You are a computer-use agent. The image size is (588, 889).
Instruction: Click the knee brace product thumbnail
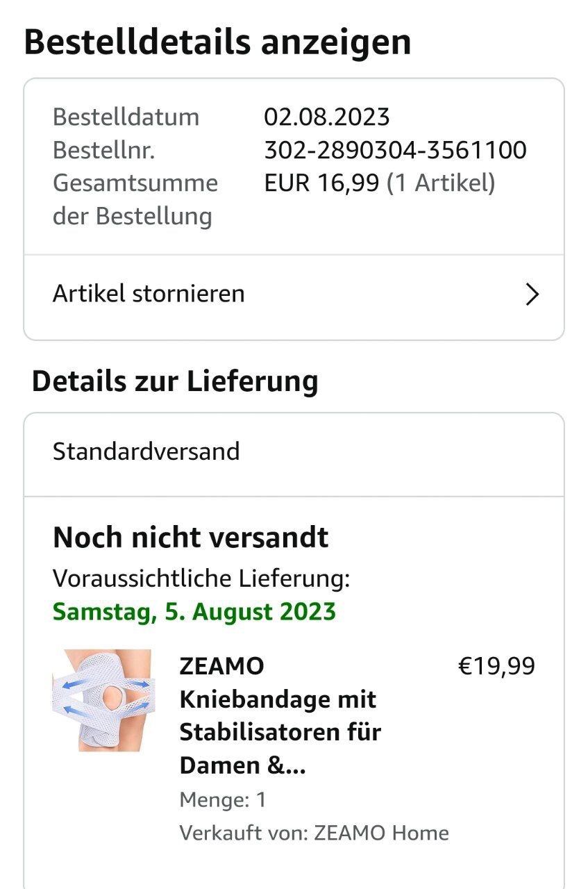pos(103,699)
